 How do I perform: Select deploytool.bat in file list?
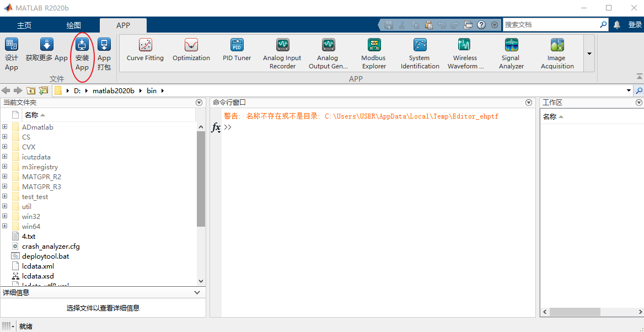click(46, 256)
